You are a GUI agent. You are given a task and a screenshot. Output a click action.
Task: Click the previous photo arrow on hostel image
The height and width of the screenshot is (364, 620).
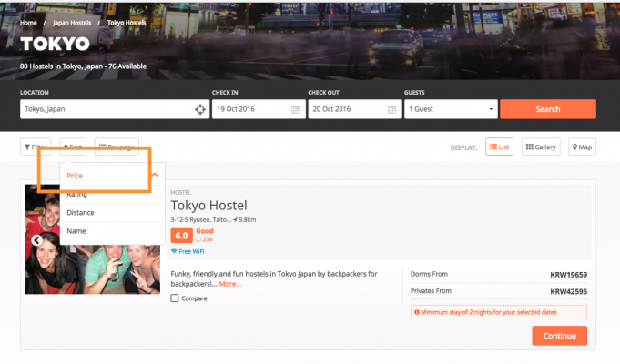tap(37, 240)
